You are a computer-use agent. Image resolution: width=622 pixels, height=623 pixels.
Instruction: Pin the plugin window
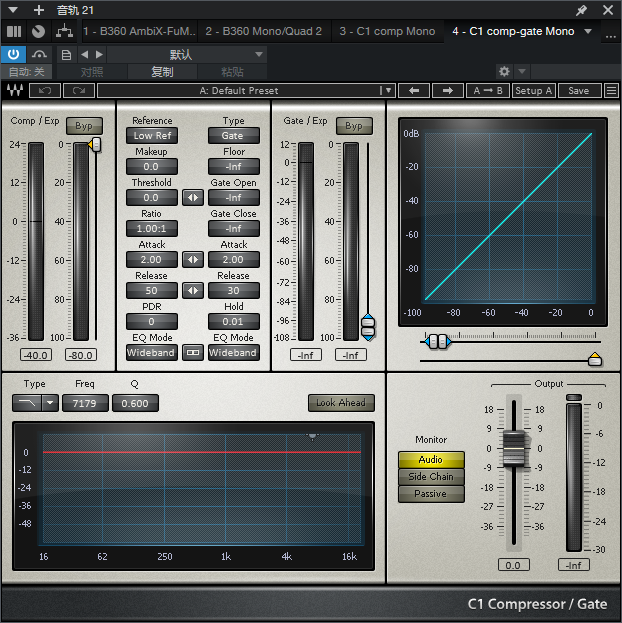coord(581,10)
